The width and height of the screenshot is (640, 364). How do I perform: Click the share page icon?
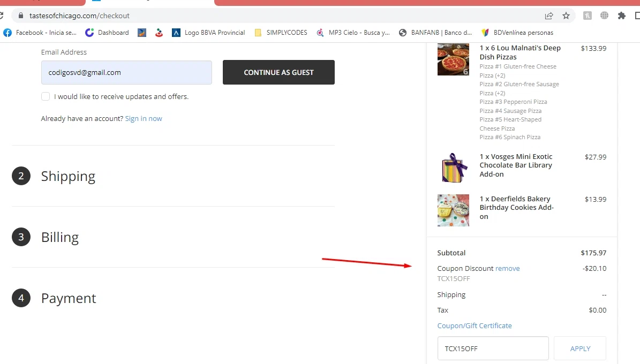[548, 16]
